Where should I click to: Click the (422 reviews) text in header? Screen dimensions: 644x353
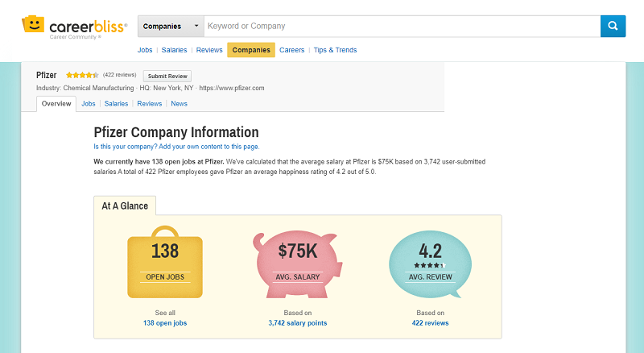point(119,75)
